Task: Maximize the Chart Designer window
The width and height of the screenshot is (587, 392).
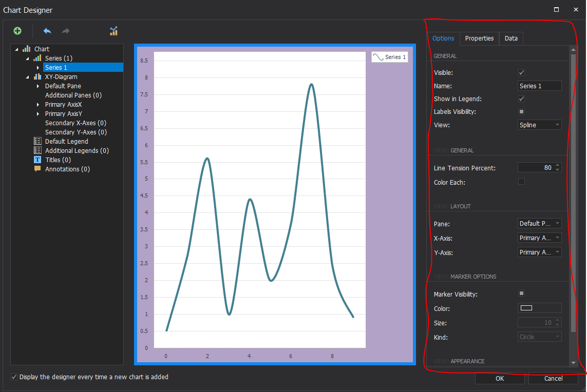Action: [x=556, y=10]
